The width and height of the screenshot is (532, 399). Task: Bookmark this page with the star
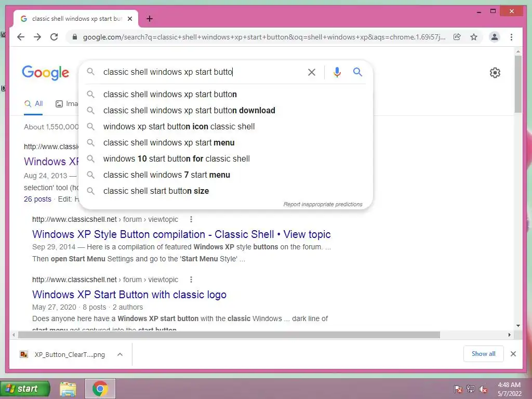(x=474, y=37)
